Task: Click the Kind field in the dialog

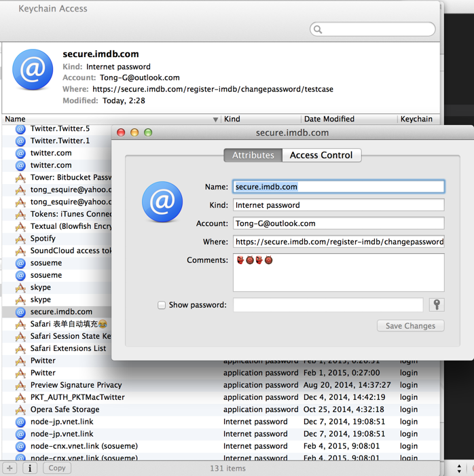Action: [x=339, y=205]
